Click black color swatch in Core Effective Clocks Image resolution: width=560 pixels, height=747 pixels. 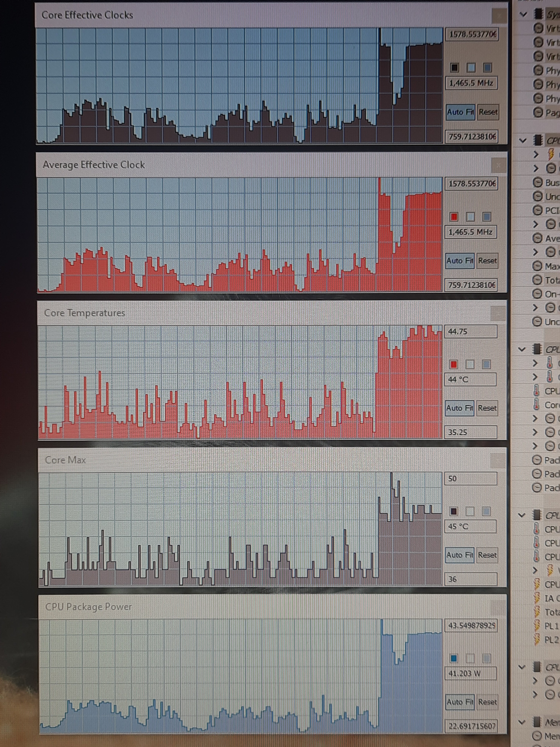click(454, 68)
